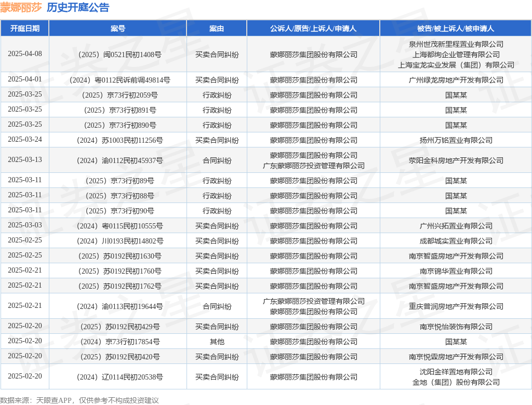Click 国某某 in 京73行初2059号 row
This screenshot has width=532, height=405.
[456, 95]
